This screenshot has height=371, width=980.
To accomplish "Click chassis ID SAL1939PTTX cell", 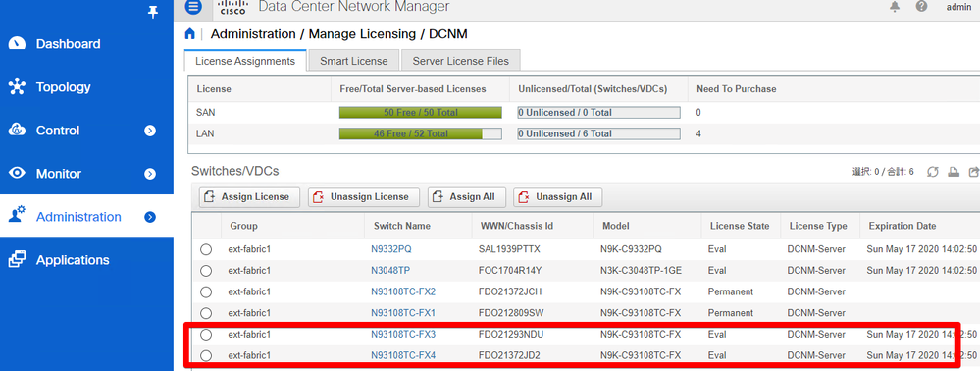I will click(x=508, y=249).
